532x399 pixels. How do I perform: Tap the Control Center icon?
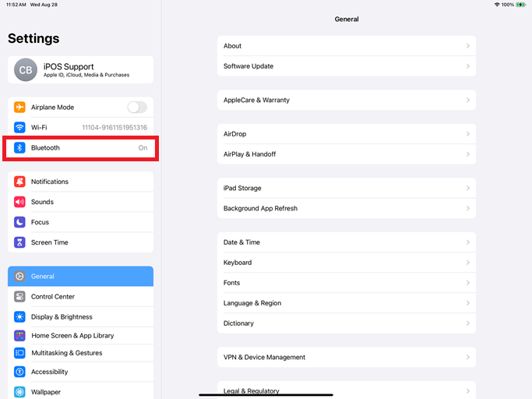(x=19, y=296)
